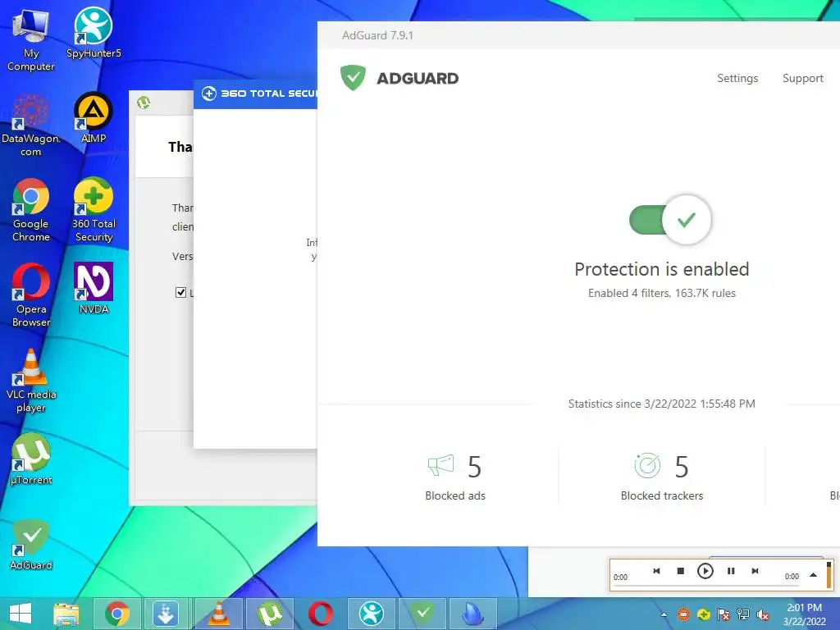
Task: Click the 'Statistics since 3/22/2022 1:55:48 PM' text
Action: (662, 404)
